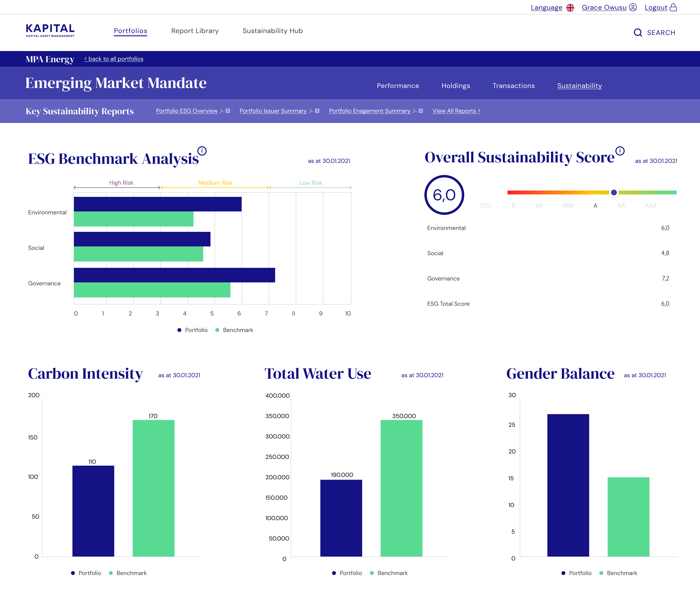Open Overall Sustainability Score info icon

[x=620, y=151]
